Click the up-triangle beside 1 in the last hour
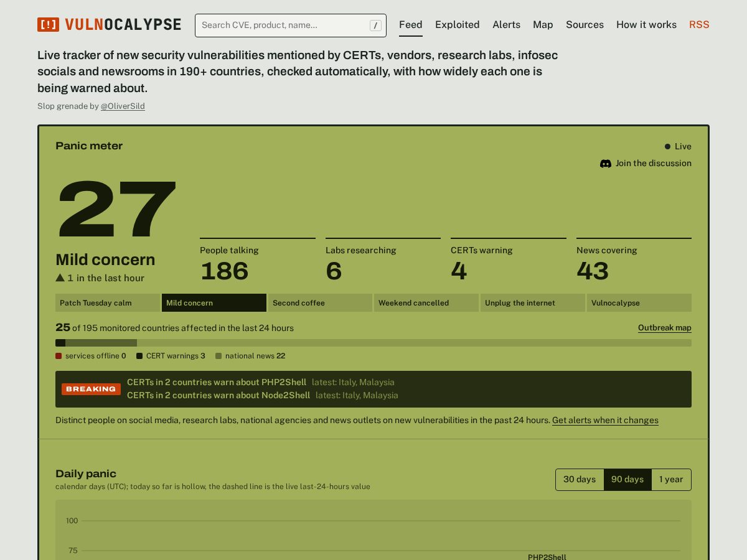The width and height of the screenshot is (747, 560). (x=60, y=278)
